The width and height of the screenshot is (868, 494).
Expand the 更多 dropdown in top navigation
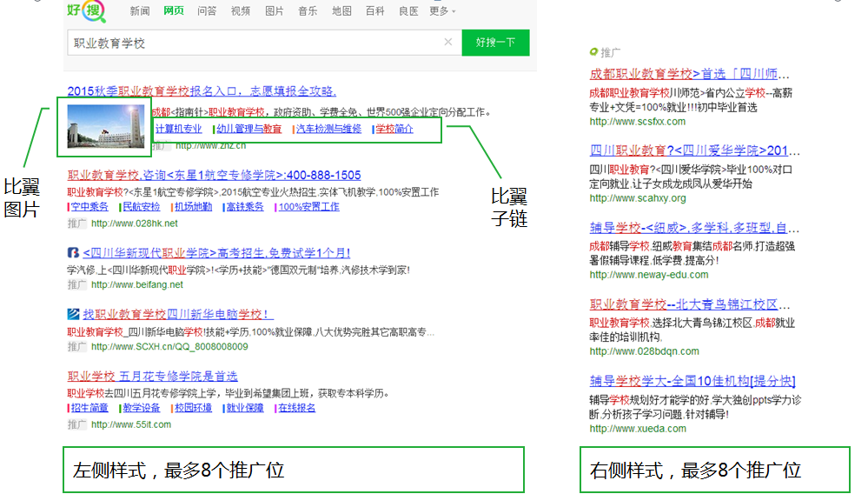click(x=442, y=11)
